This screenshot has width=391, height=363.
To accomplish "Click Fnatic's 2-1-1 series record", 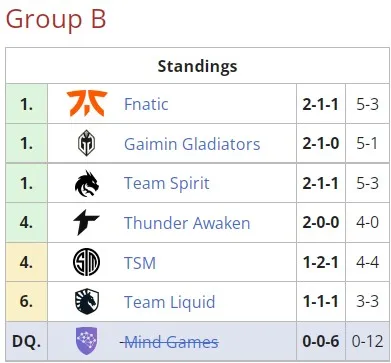I will 321,104.
